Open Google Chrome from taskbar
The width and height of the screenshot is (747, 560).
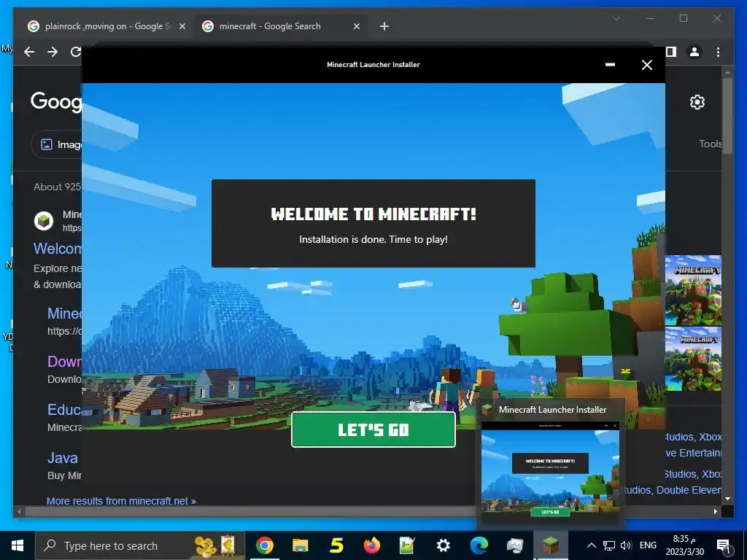264,545
